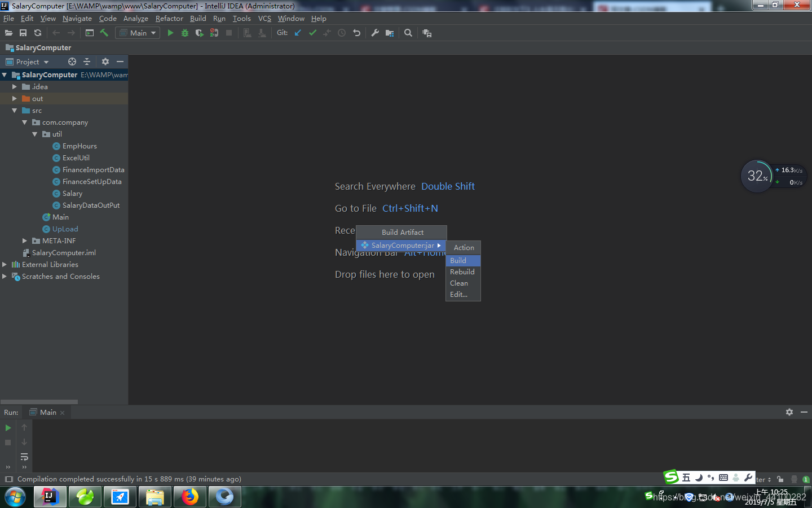812x508 pixels.
Task: Select Build in the Action popup
Action: pyautogui.click(x=463, y=260)
